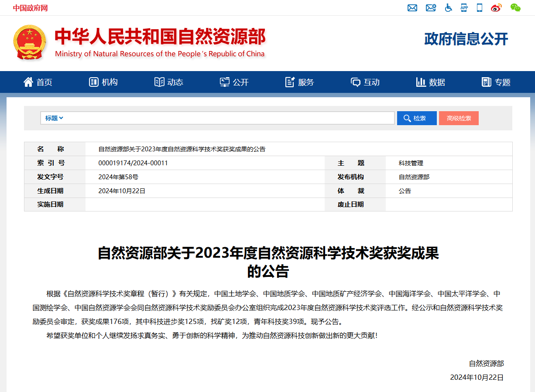The height and width of the screenshot is (392, 535).
Task: Click index number 000019174/2024-00011
Action: click(x=133, y=163)
